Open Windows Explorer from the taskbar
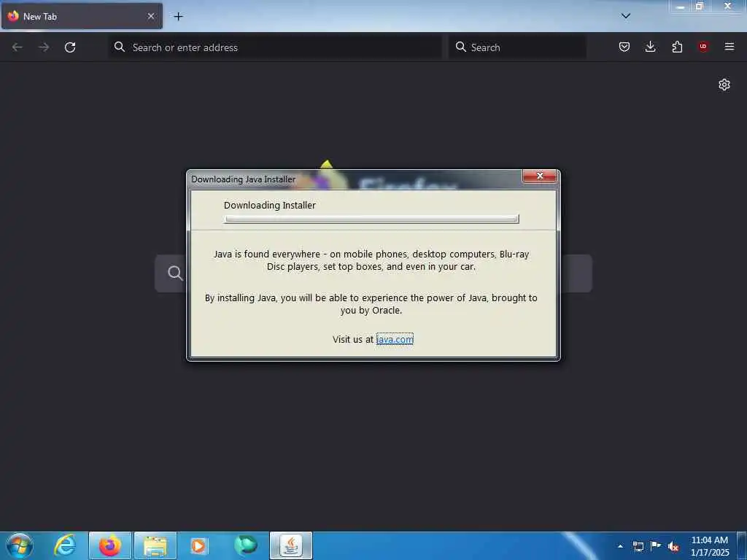 tap(155, 545)
